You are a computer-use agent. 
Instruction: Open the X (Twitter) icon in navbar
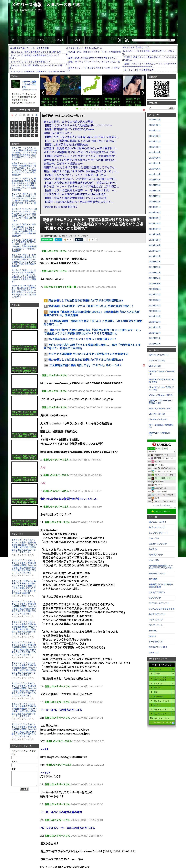click(x=120, y=40)
